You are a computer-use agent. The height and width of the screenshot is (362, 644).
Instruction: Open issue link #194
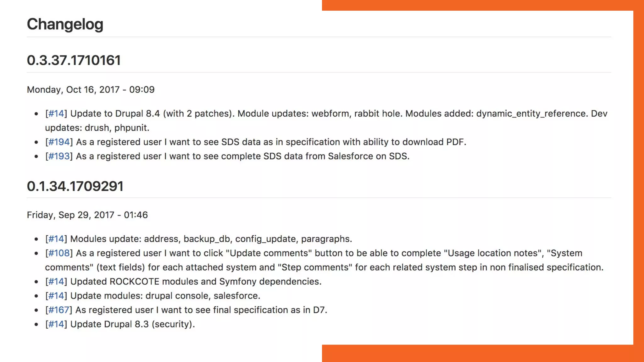pyautogui.click(x=59, y=142)
